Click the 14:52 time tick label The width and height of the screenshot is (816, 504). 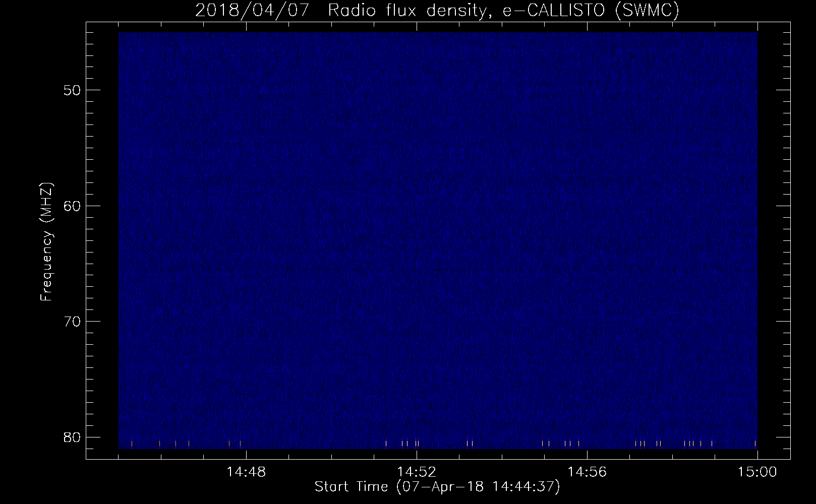(417, 472)
